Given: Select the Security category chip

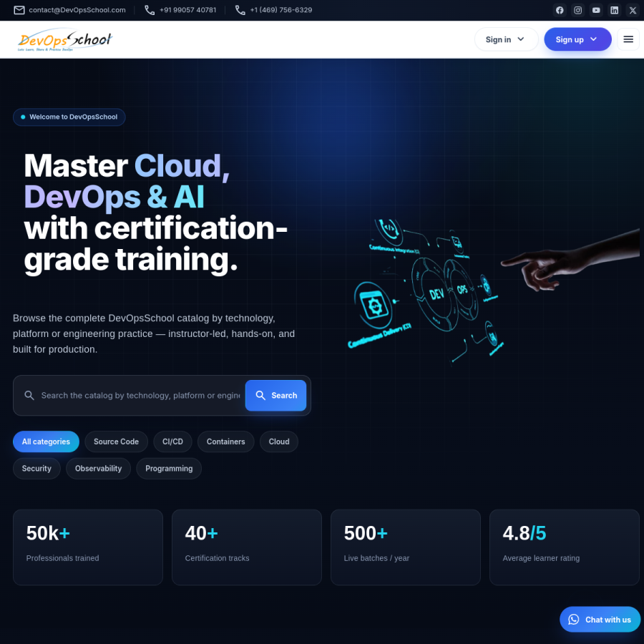Looking at the screenshot, I should click(36, 468).
